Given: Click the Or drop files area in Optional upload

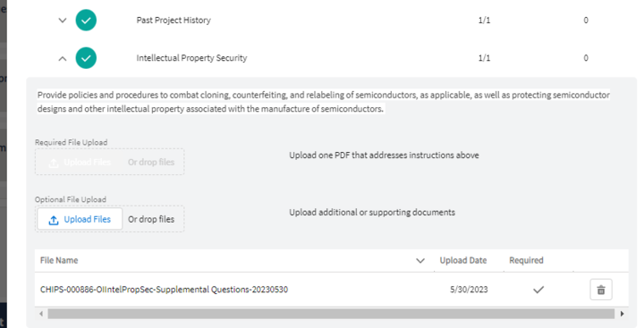Looking at the screenshot, I should point(151,219).
